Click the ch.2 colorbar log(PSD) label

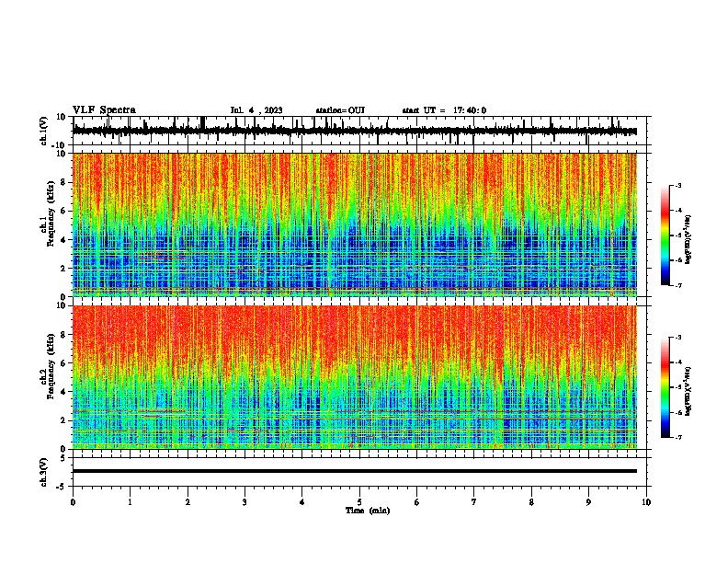coord(688,391)
